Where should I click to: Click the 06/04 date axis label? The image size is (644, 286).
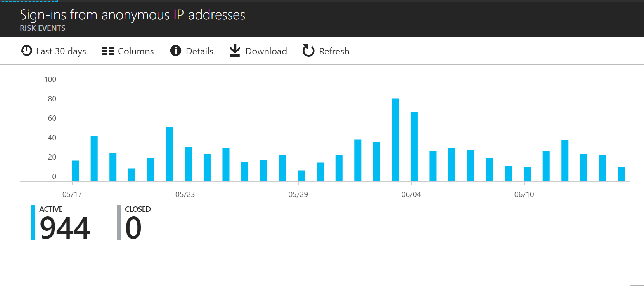411,194
